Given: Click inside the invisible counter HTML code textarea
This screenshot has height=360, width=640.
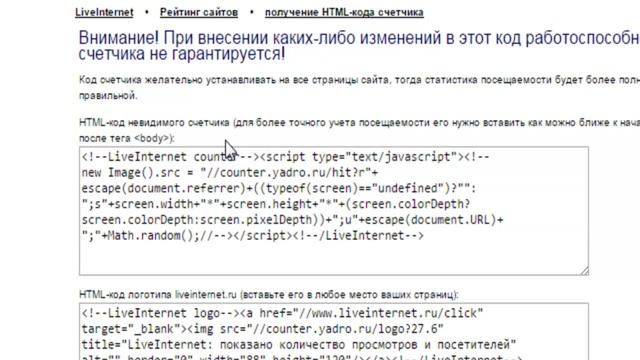Looking at the screenshot, I should (334, 211).
